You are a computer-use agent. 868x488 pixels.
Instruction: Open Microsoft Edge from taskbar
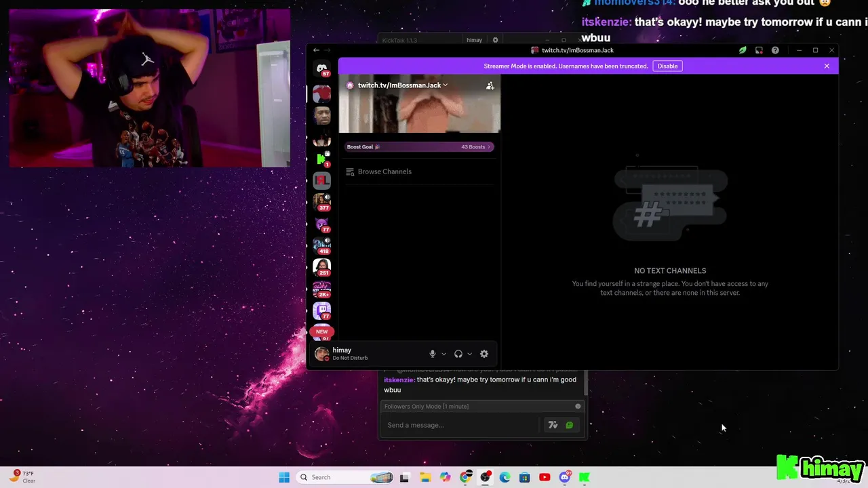505,477
